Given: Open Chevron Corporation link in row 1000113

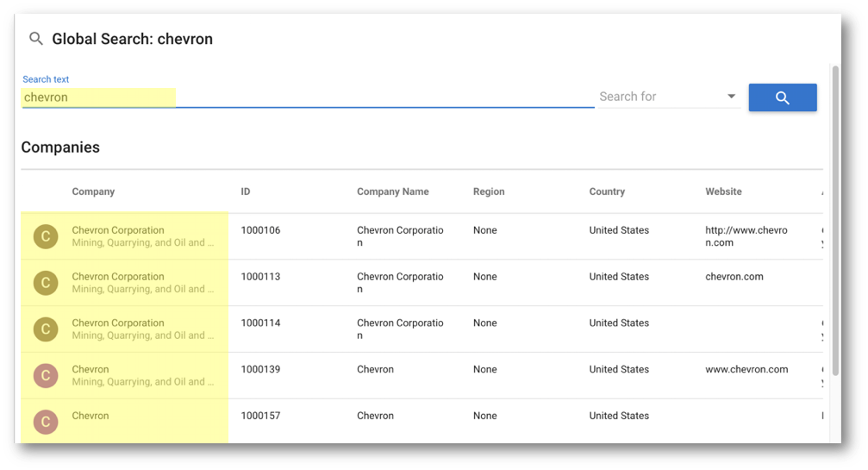Looking at the screenshot, I should coord(118,276).
